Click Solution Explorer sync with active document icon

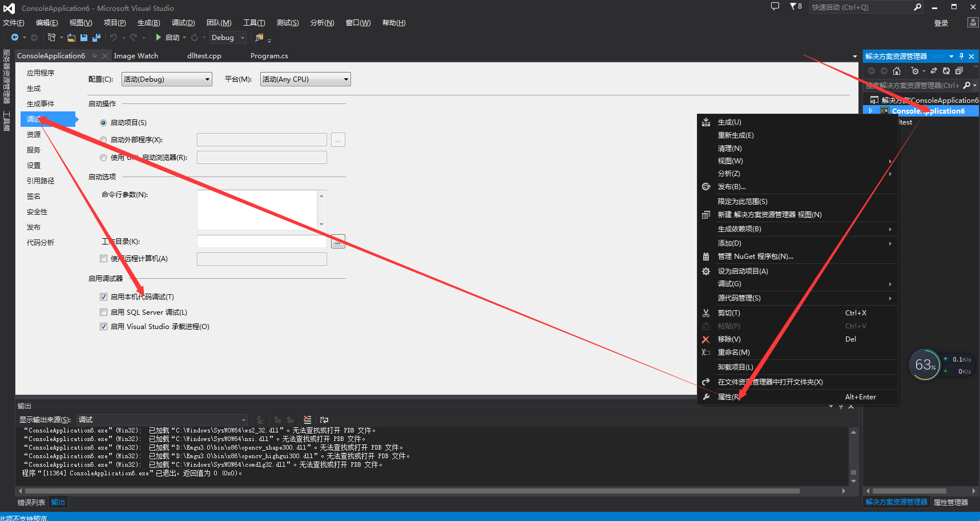click(934, 71)
